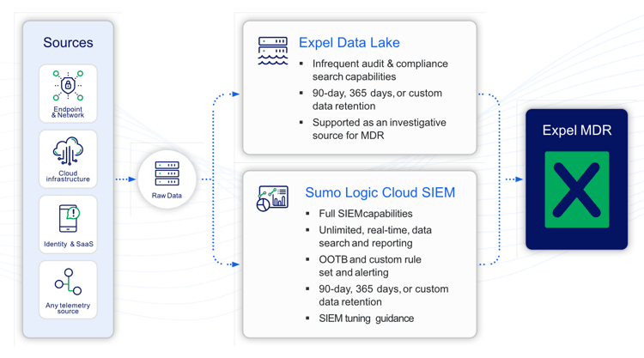This screenshot has height=358, width=644.
Task: Select the Expel MDR heading
Action: (577, 130)
